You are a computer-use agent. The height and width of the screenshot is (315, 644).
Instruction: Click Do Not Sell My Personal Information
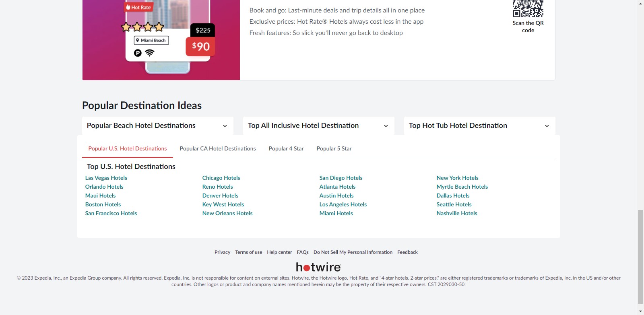(x=353, y=252)
